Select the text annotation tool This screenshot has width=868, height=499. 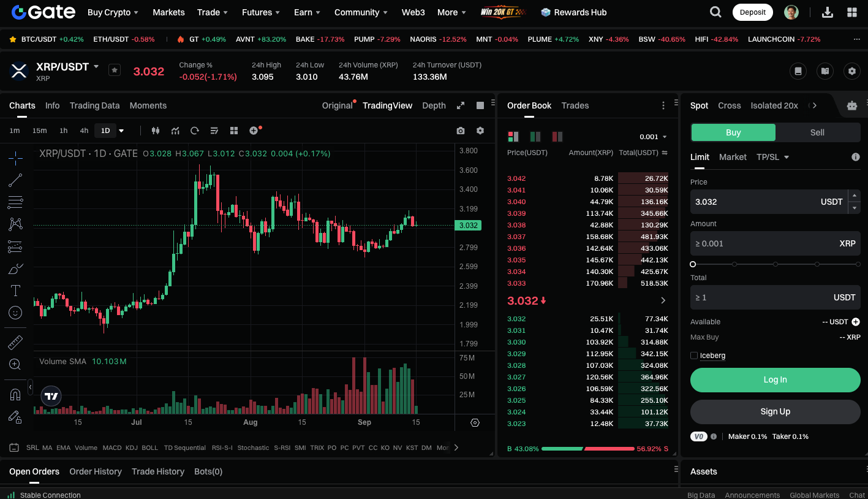pos(15,291)
